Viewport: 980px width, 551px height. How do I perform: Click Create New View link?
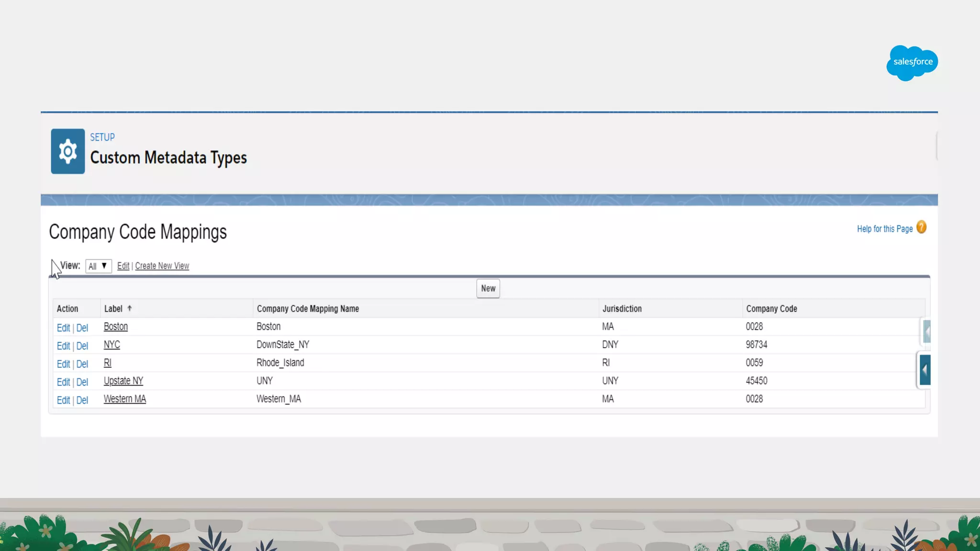point(162,266)
